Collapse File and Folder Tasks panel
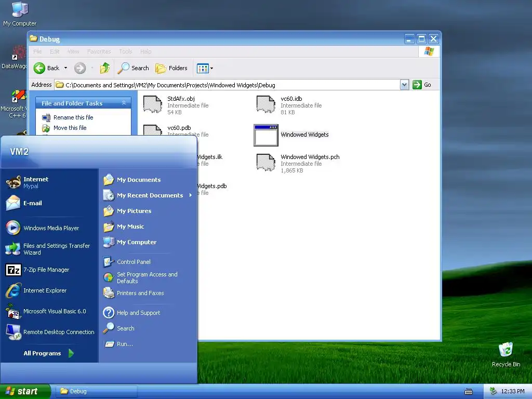 pos(124,103)
